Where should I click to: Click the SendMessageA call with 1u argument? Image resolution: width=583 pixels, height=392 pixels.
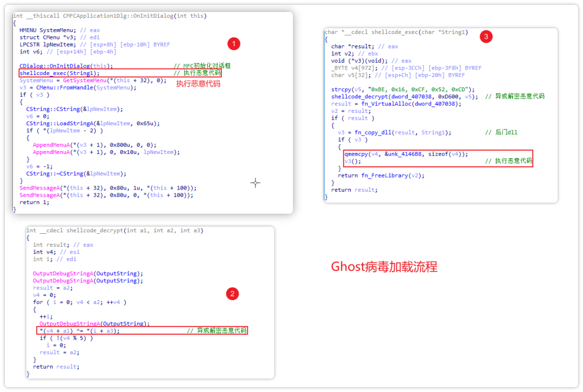click(108, 188)
